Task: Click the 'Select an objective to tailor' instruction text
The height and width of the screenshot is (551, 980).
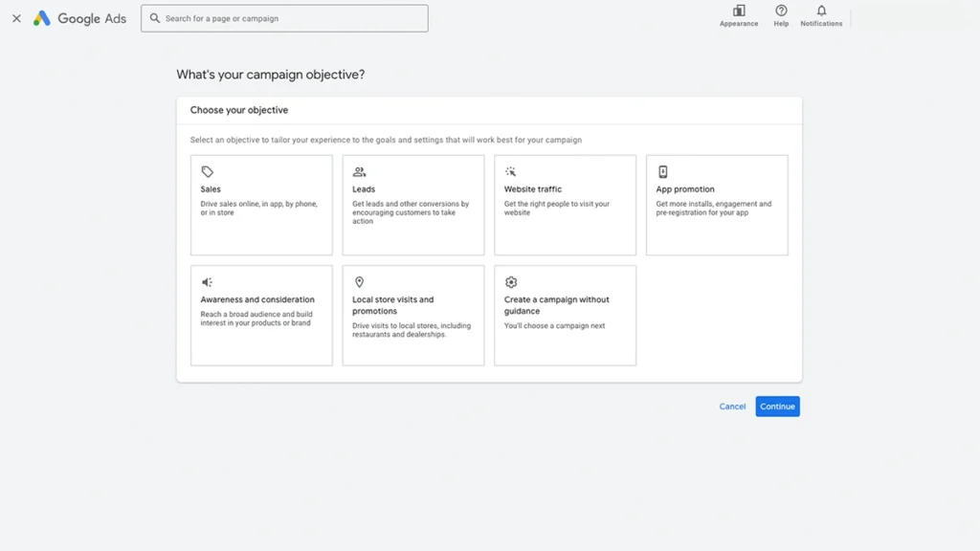Action: tap(386, 140)
